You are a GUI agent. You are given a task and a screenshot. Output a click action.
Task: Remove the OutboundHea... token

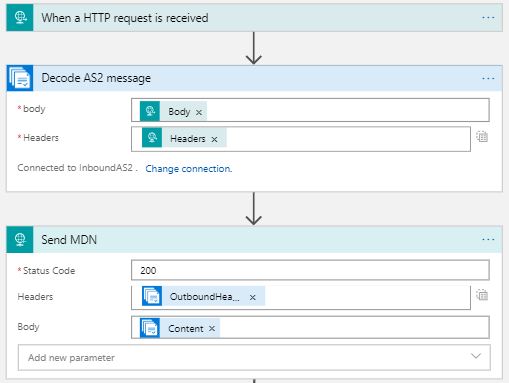coord(253,297)
